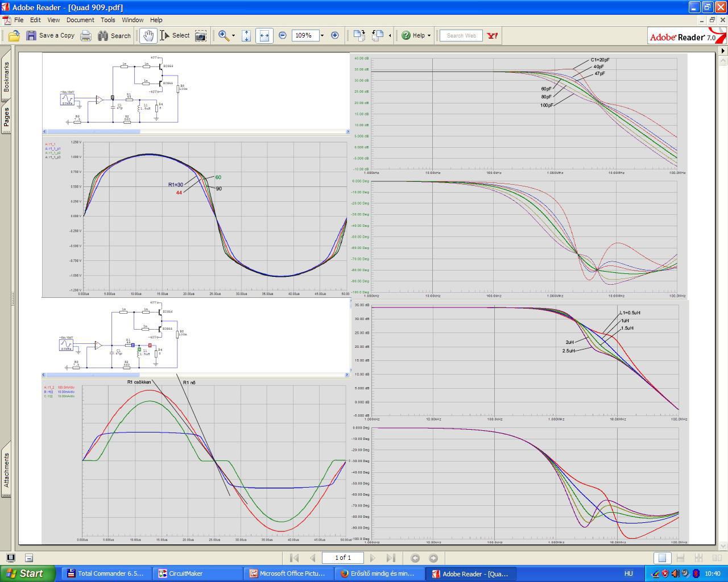Screen dimensions: 728x582
Task: Click the page number field '1 of 1'
Action: (343, 558)
